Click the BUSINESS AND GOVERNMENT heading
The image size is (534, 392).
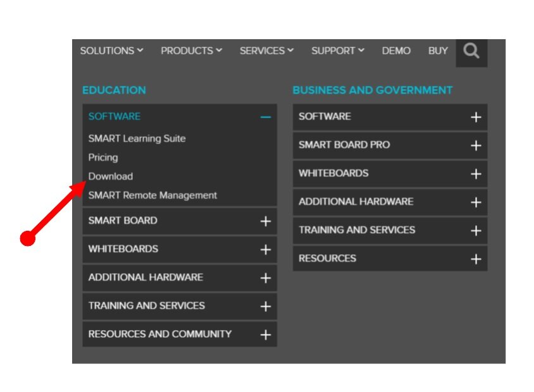(x=373, y=90)
